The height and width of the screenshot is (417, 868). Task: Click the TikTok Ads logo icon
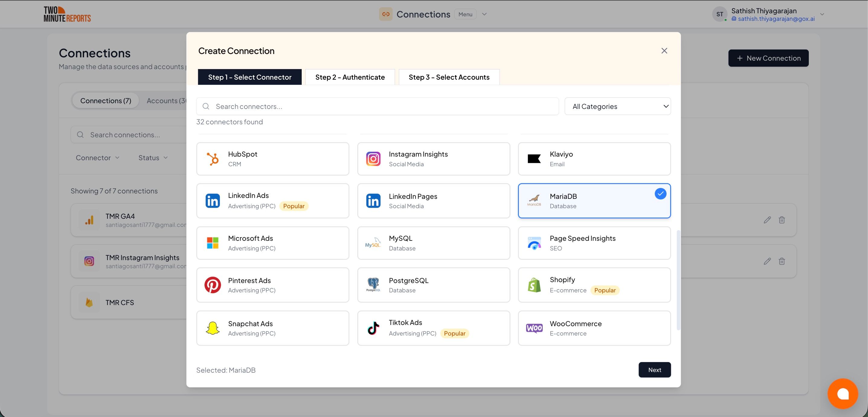coord(373,328)
